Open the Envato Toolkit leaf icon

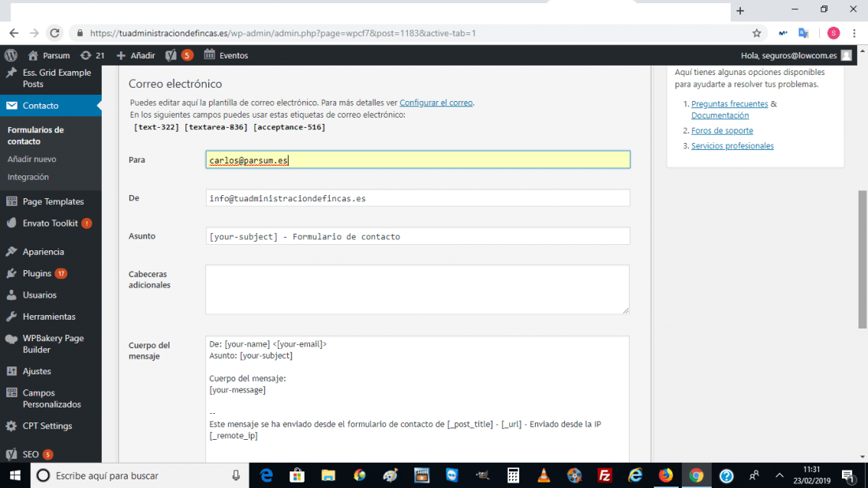[12, 223]
